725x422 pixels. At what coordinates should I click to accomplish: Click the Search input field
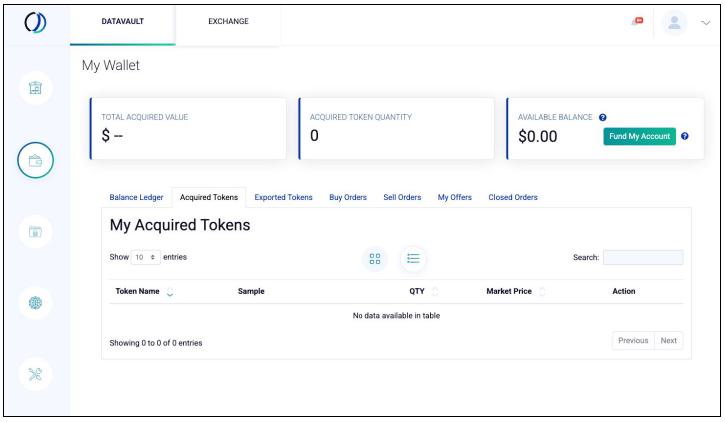[643, 258]
